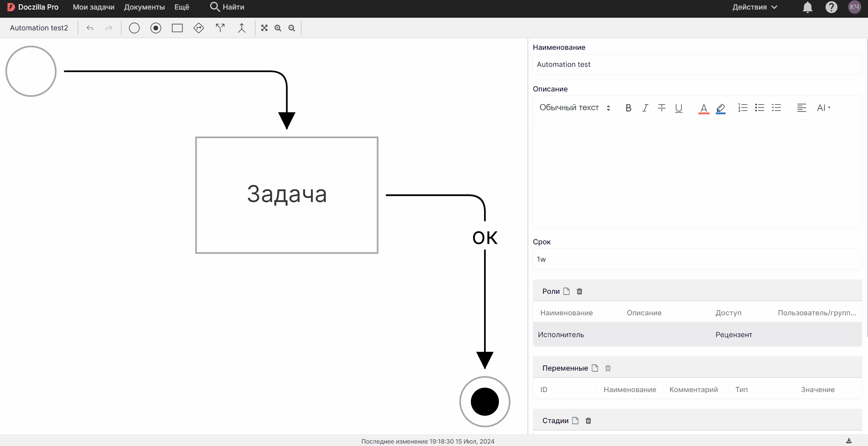Select the merge branches tool

[x=242, y=28]
